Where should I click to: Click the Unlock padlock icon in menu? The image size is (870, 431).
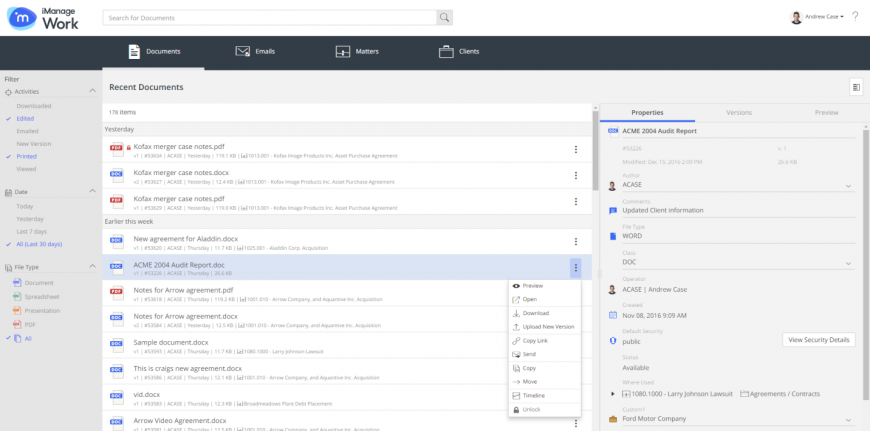(x=516, y=410)
